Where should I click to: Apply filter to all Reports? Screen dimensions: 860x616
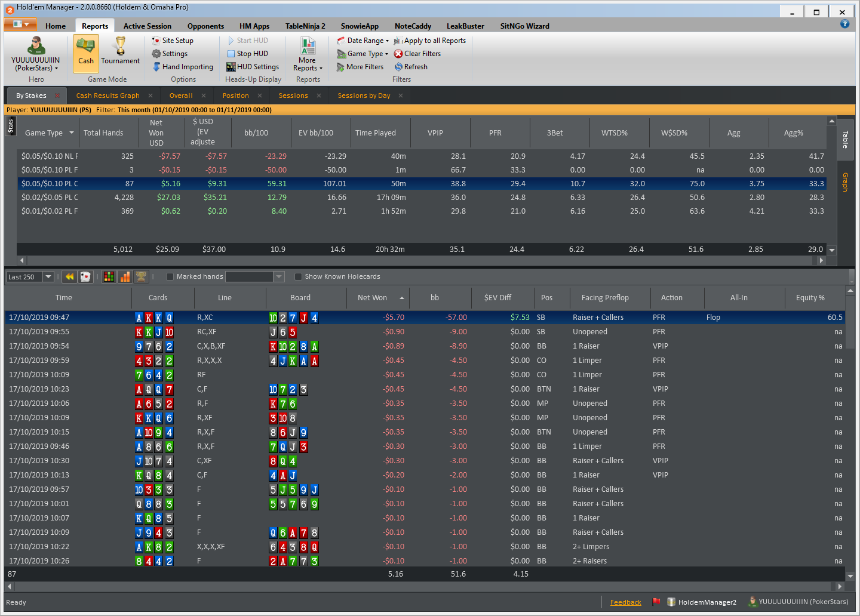429,41
